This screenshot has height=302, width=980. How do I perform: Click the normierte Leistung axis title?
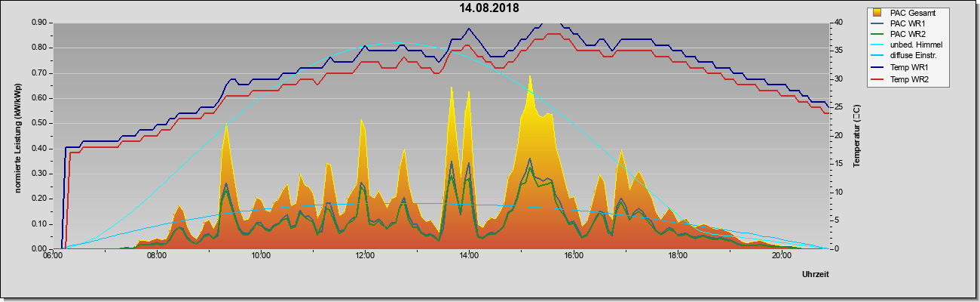[x=18, y=136]
